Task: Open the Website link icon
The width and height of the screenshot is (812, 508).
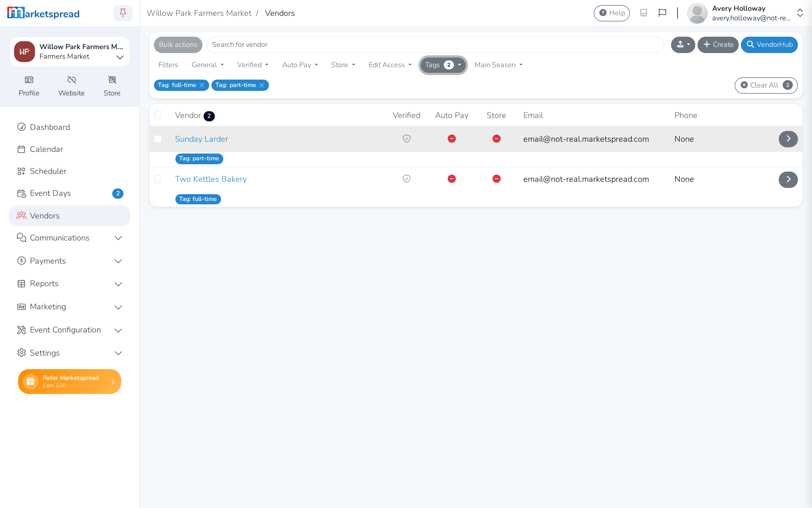Action: (71, 86)
